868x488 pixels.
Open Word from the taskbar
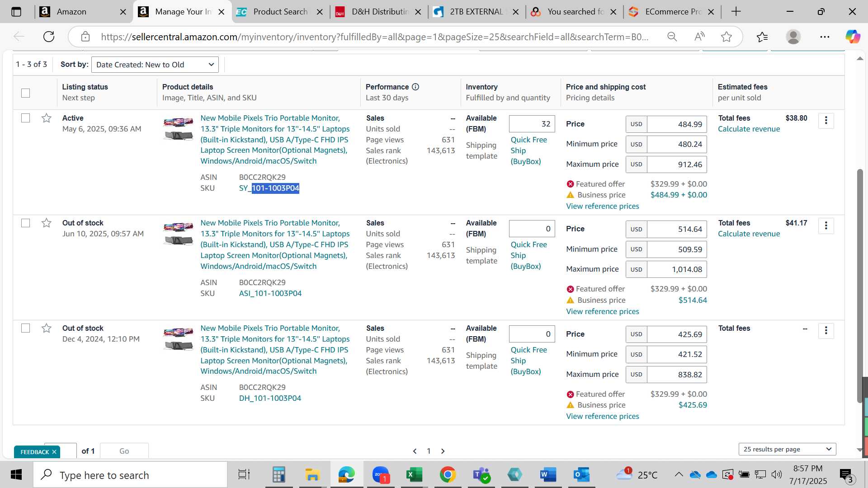[x=547, y=475]
